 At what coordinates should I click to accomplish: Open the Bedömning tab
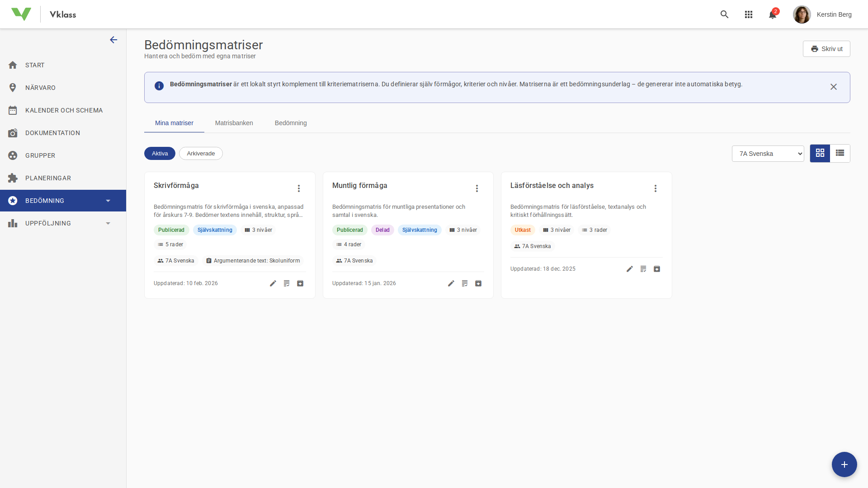tap(291, 123)
